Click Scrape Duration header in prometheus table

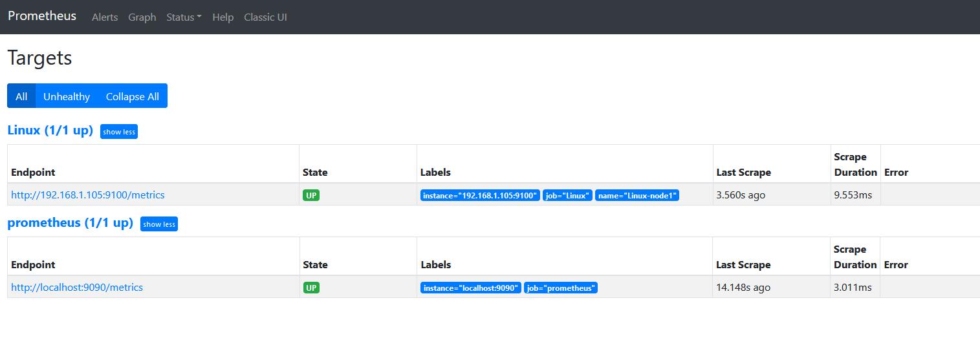pyautogui.click(x=855, y=257)
